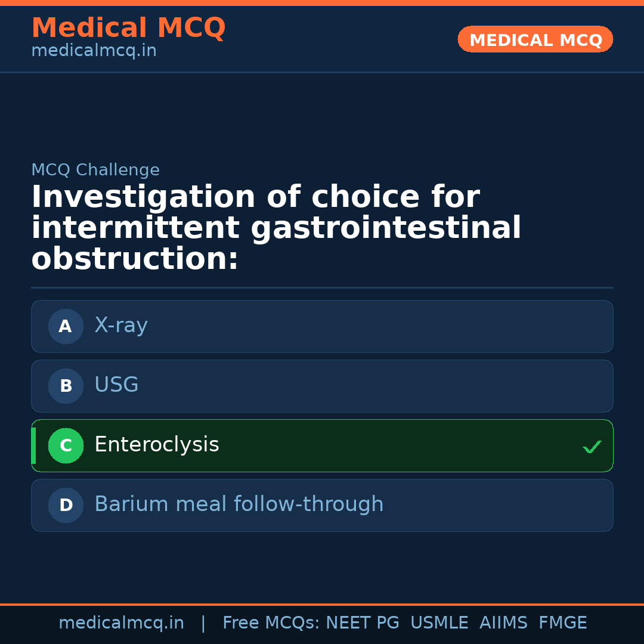Click the circular B option badge
The height and width of the screenshot is (644, 644).
(66, 386)
